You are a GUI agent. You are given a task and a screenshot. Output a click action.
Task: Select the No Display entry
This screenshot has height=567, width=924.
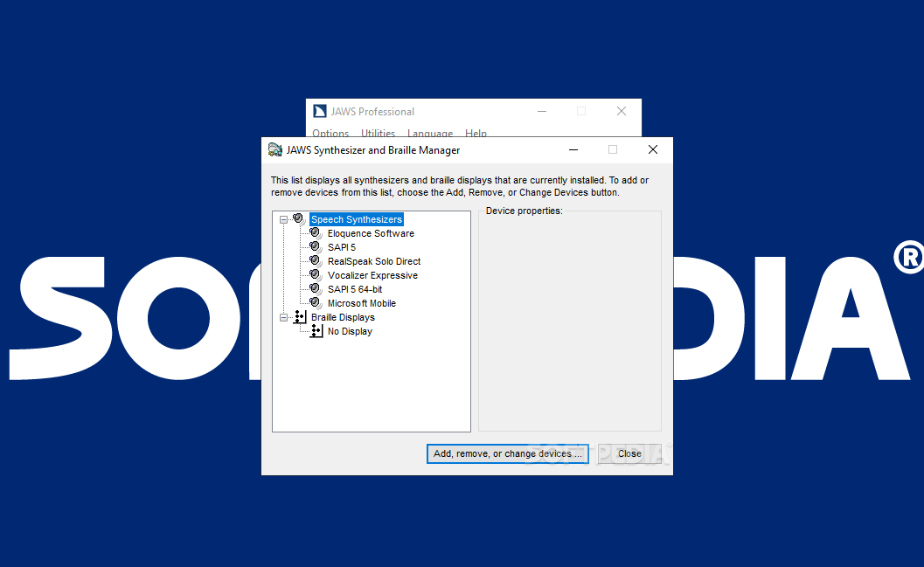pyautogui.click(x=350, y=331)
